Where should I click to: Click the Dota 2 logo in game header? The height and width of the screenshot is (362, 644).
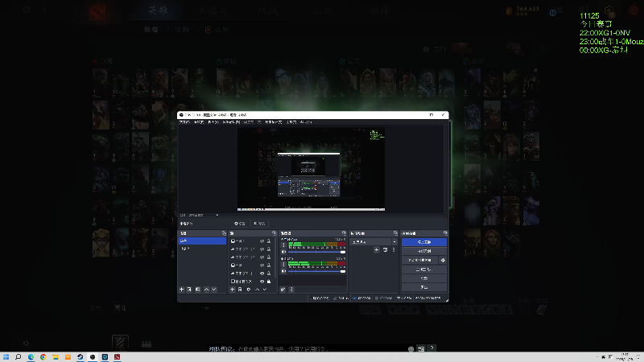pos(98,11)
